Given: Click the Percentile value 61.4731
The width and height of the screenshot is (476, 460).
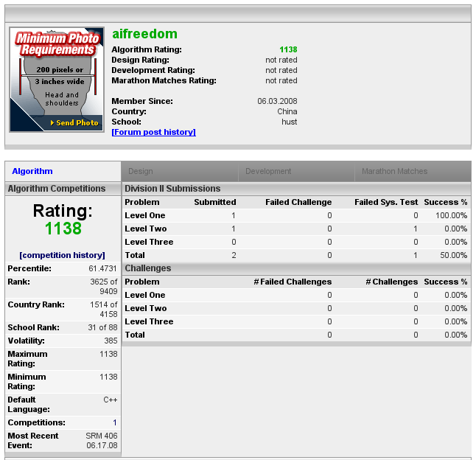Looking at the screenshot, I should 102,268.
